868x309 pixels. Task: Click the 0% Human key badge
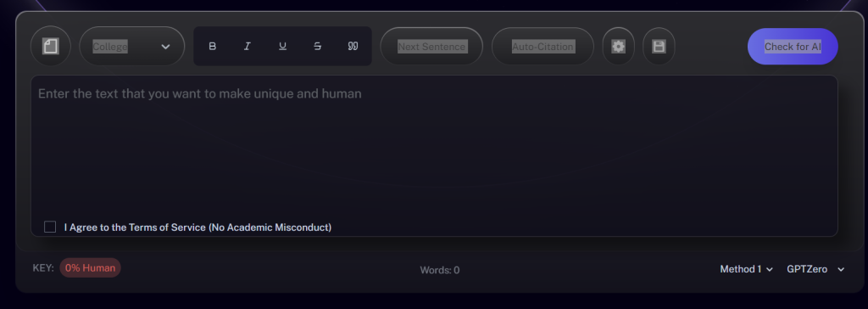pyautogui.click(x=90, y=267)
